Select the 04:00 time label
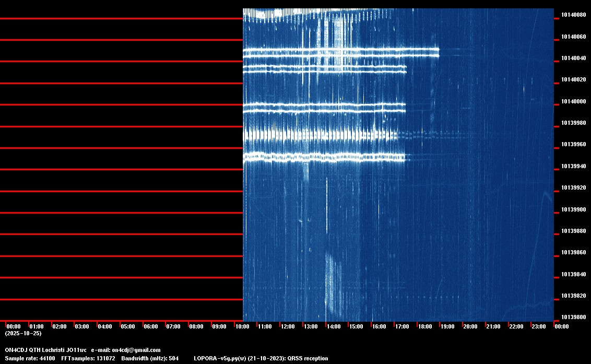591x364 pixels. coord(105,326)
